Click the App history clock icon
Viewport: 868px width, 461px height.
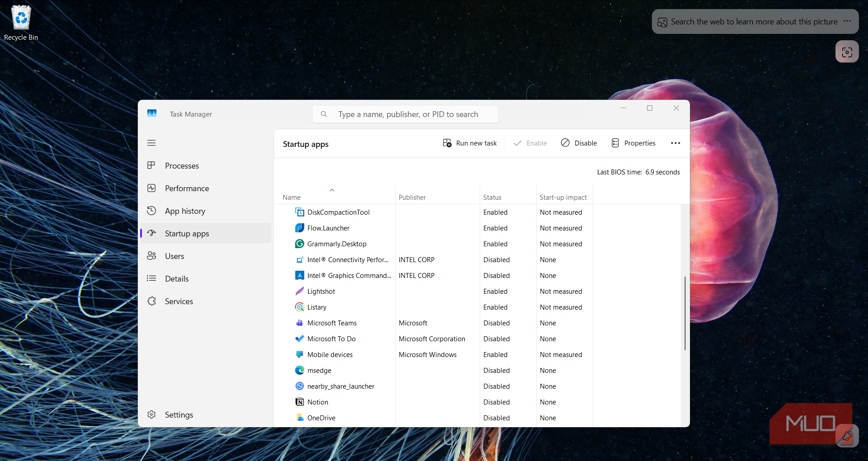pos(151,211)
